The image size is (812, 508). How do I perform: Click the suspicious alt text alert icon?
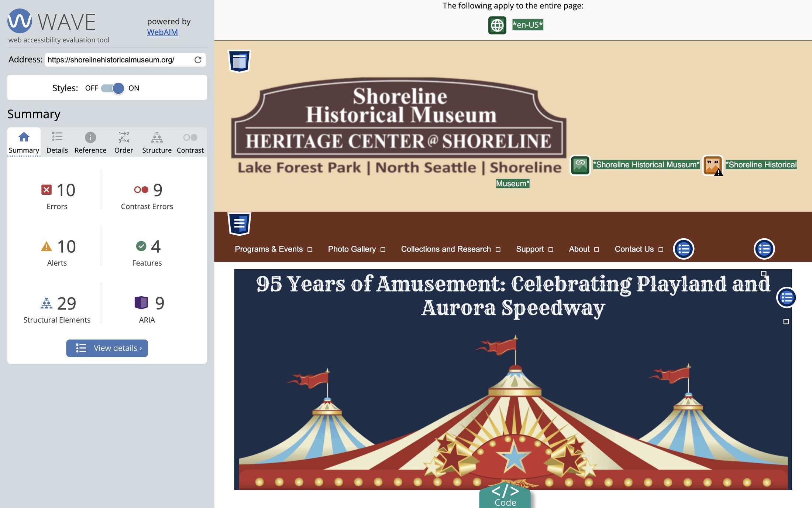coord(713,165)
